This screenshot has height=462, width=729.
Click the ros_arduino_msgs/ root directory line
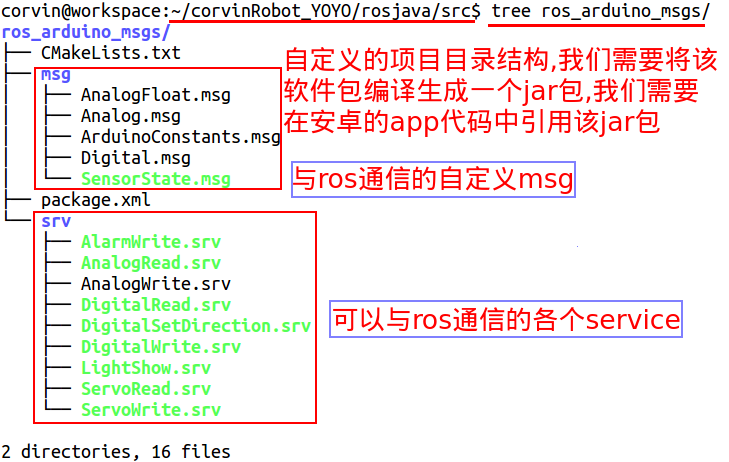(x=86, y=33)
